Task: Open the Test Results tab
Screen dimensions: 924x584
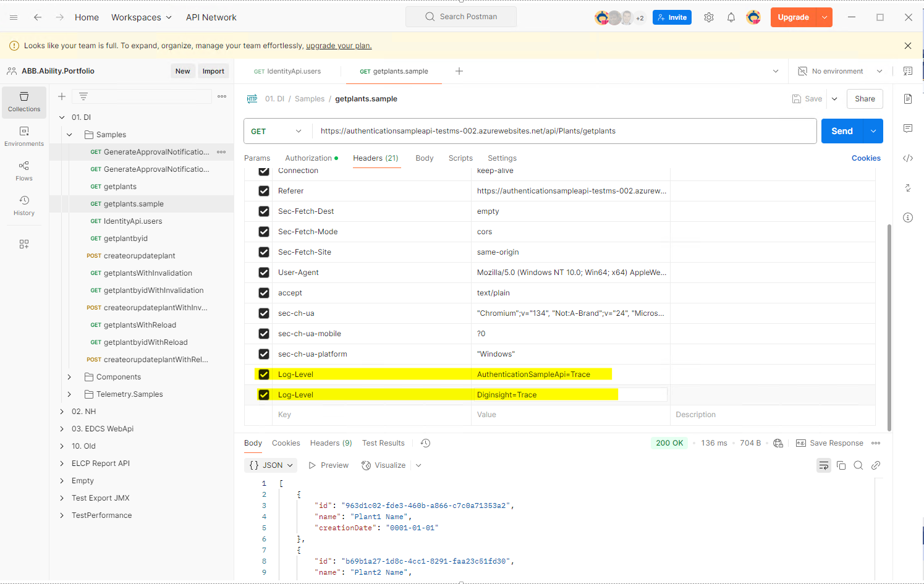Action: 383,443
